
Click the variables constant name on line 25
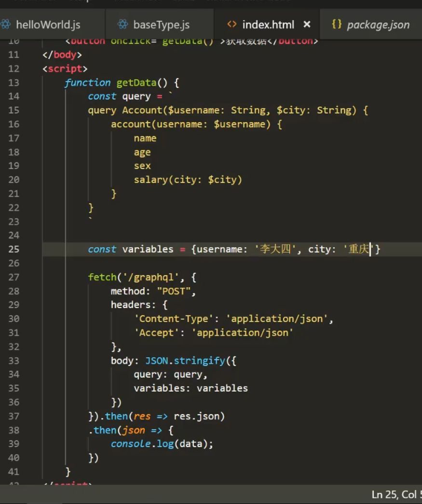point(148,249)
